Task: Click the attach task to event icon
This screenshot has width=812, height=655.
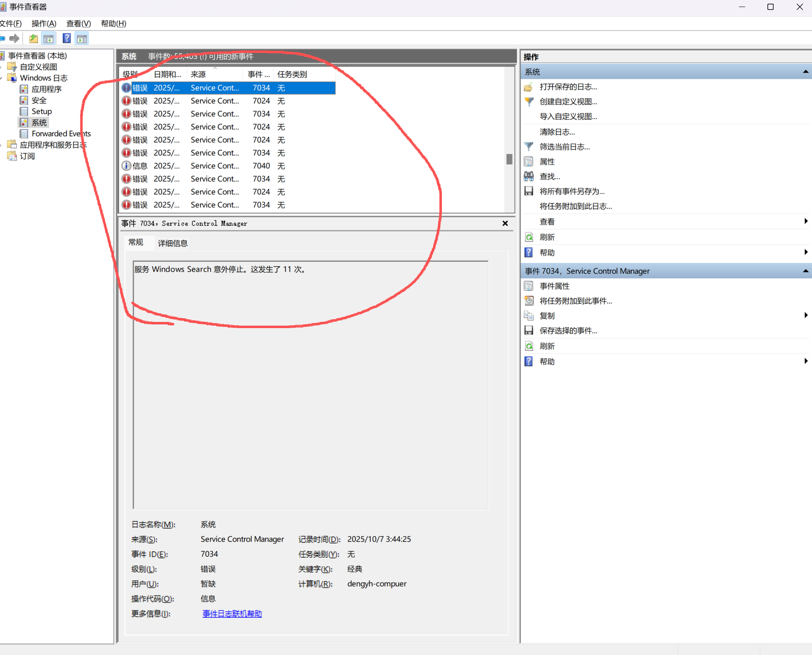Action: pos(529,301)
